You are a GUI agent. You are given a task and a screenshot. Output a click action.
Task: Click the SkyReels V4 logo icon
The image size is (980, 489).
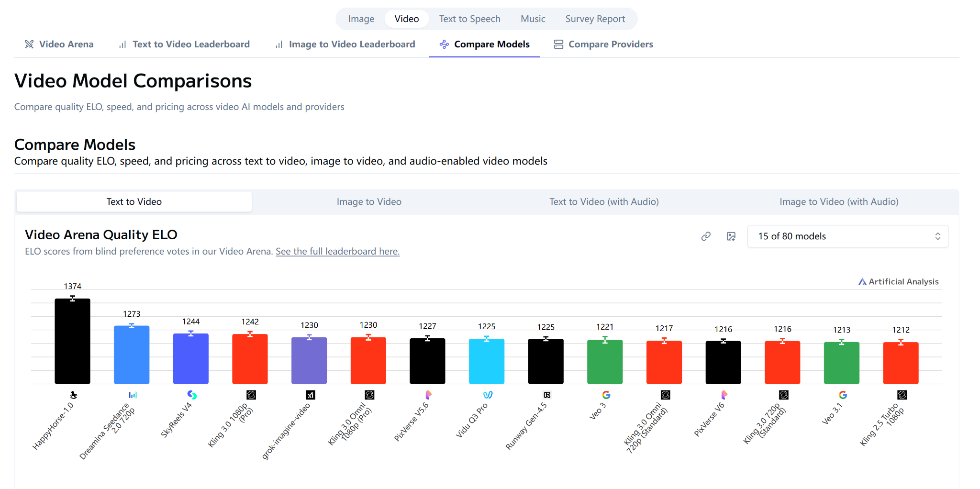coord(192,395)
